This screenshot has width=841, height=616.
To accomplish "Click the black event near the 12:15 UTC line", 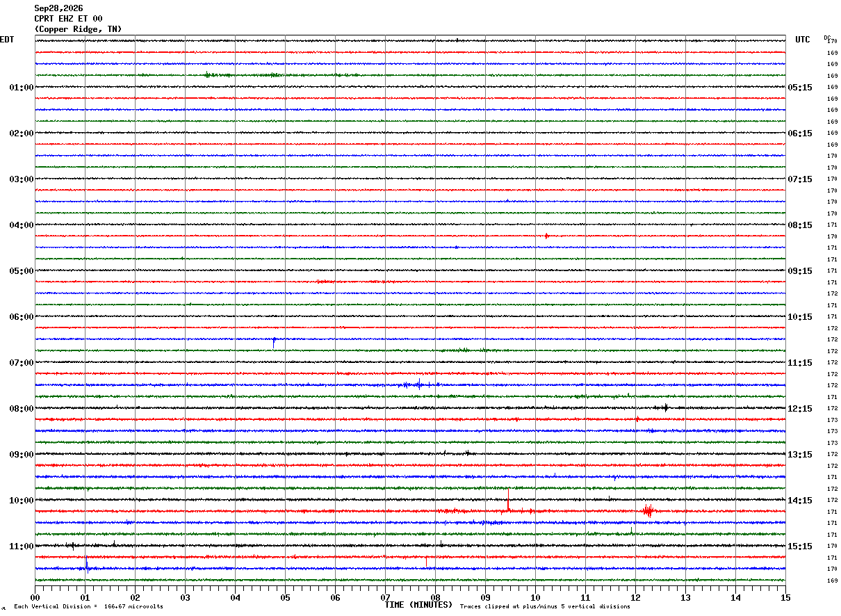I will coord(665,408).
